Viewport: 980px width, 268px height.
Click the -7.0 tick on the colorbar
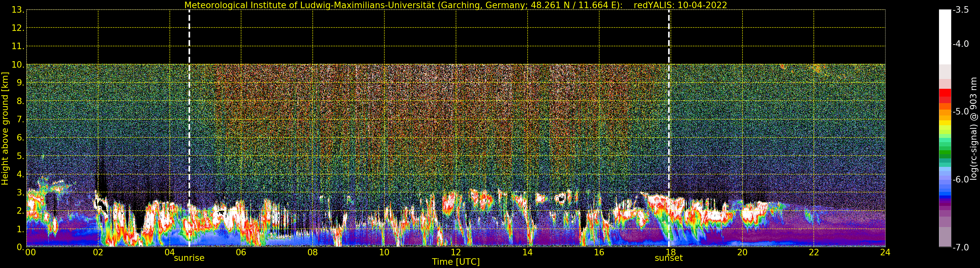click(961, 248)
